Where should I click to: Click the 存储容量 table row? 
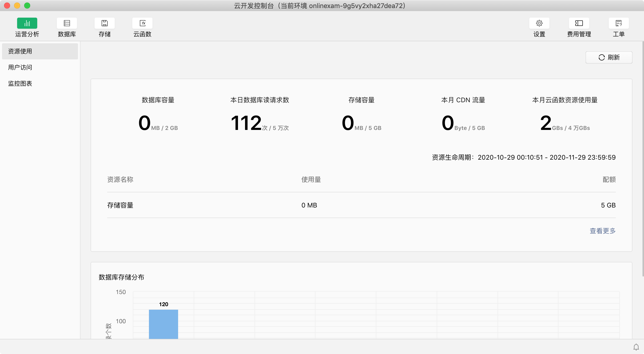[x=361, y=205]
